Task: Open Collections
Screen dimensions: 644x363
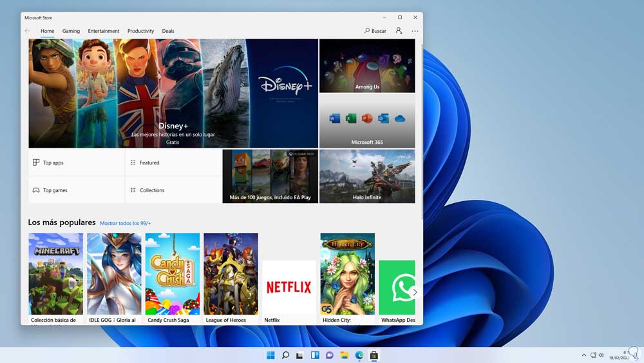Action: 173,190
